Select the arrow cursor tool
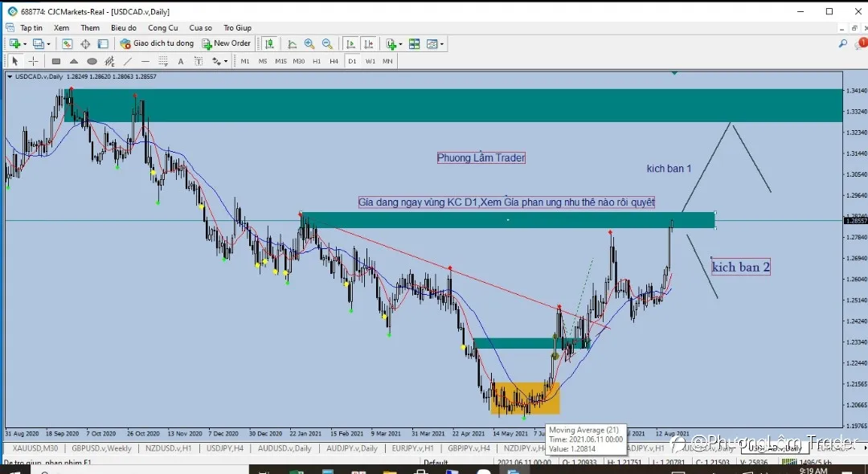Viewport: 868px width, 474px height. (x=15, y=61)
